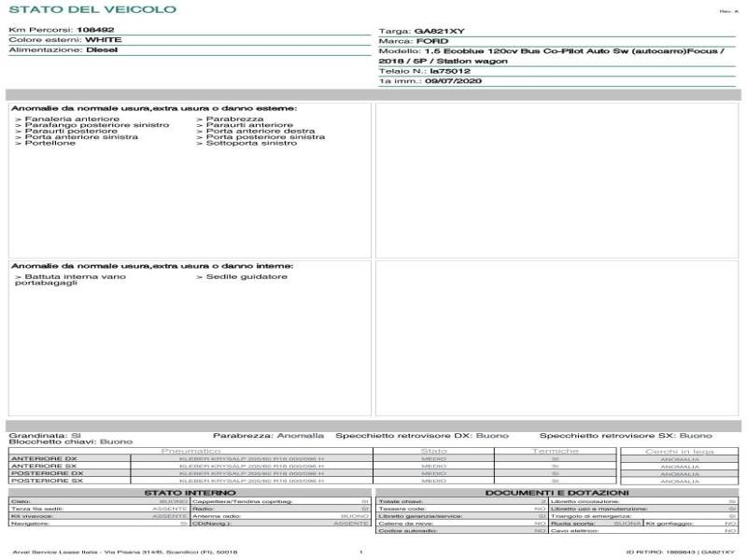Click 'Blocchetto chiavi: Buono' field
Image resolution: width=747 pixels, height=560 pixels.
[71, 441]
